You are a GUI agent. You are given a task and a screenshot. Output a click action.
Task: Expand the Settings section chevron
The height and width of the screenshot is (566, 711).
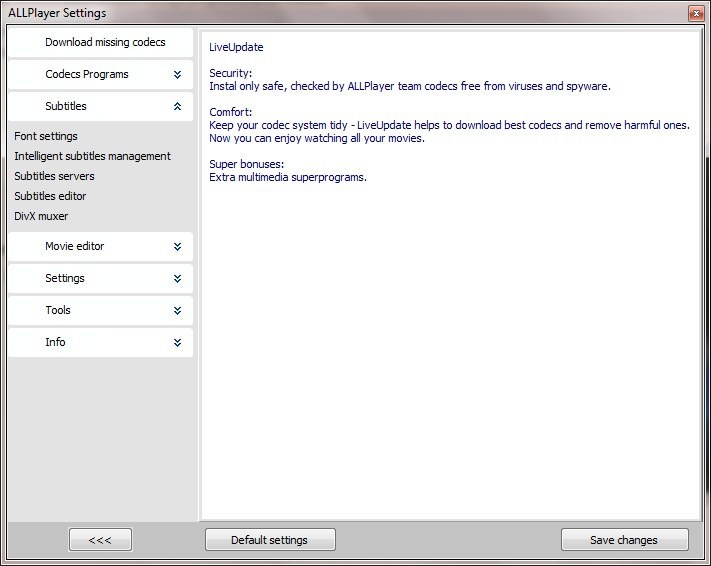coord(177,278)
